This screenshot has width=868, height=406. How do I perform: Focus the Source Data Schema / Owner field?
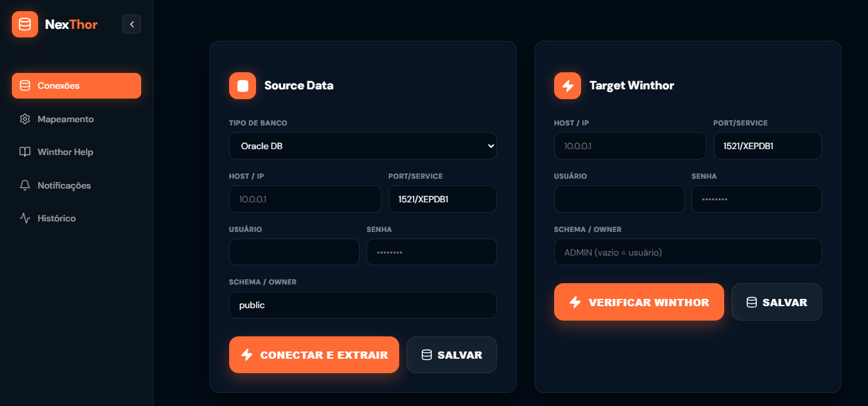pyautogui.click(x=363, y=305)
